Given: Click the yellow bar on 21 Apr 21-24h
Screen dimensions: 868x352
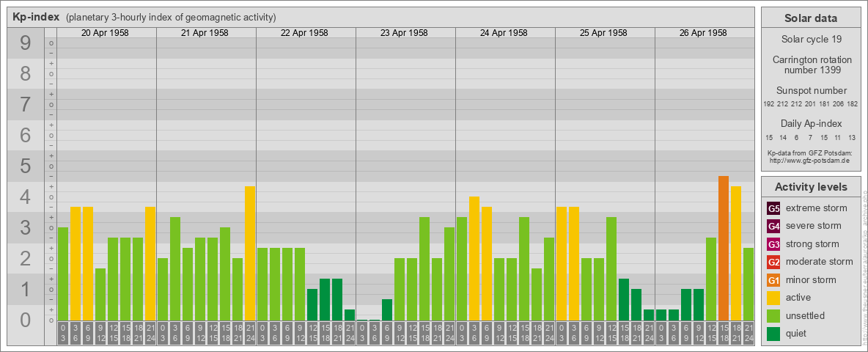Looking at the screenshot, I should (x=250, y=254).
